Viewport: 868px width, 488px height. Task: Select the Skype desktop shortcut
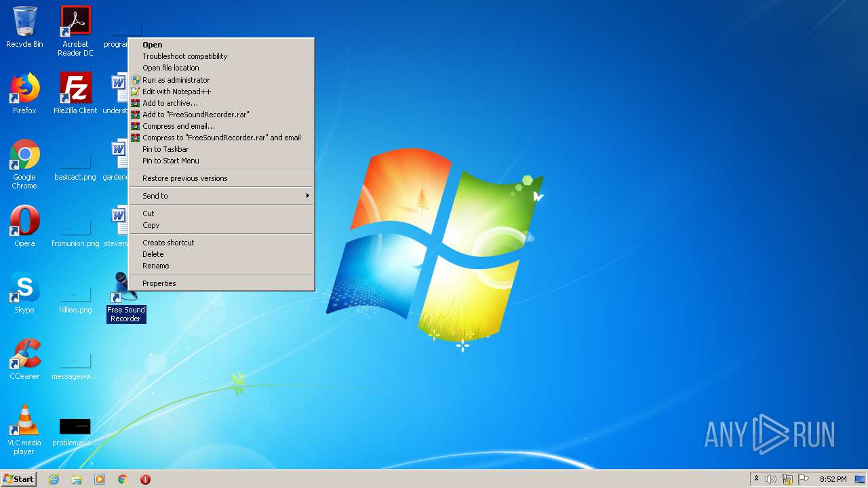coord(24,293)
